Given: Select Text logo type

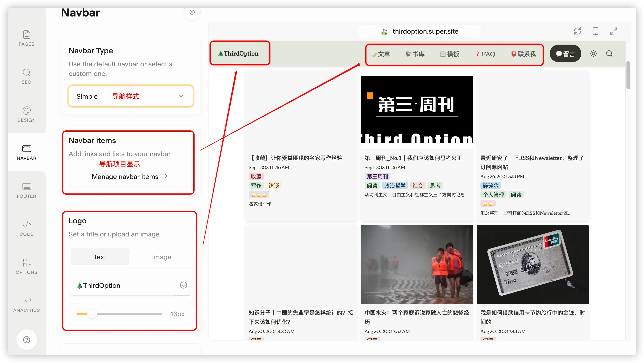Looking at the screenshot, I should click(x=100, y=257).
